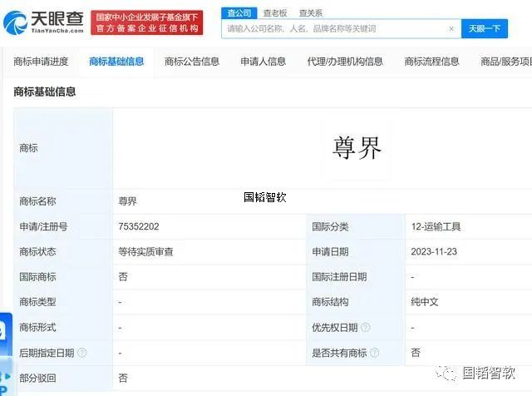The height and width of the screenshot is (396, 532).
Task: Open the help icon beside 是否共有商标
Action: [x=375, y=353]
